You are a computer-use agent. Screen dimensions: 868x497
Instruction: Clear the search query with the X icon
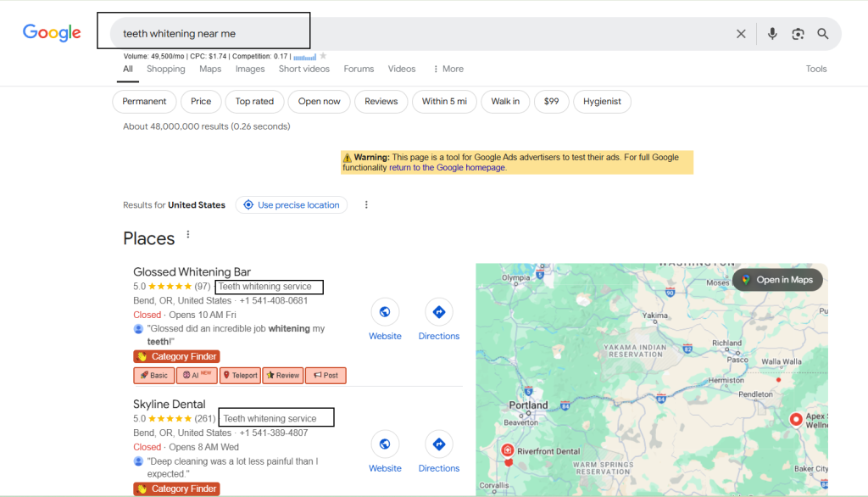[x=741, y=34]
